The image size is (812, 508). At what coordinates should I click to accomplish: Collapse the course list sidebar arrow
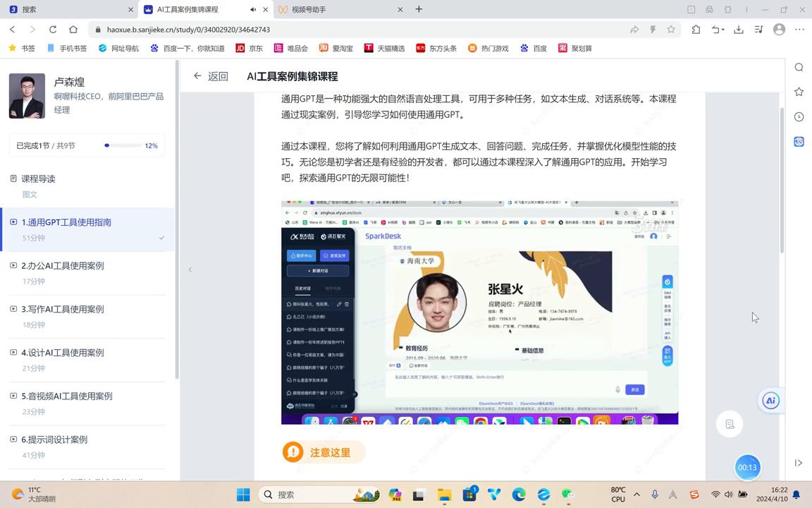190,270
